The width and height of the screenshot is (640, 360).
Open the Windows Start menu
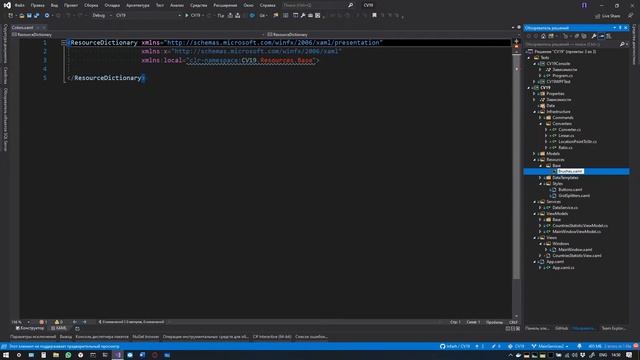pos(6,355)
